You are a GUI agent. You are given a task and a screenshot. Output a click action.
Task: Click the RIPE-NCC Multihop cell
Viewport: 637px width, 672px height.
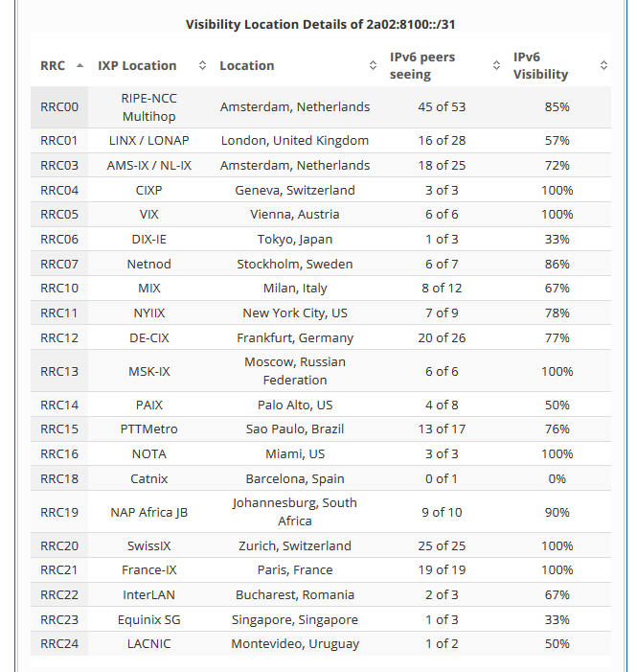point(149,107)
